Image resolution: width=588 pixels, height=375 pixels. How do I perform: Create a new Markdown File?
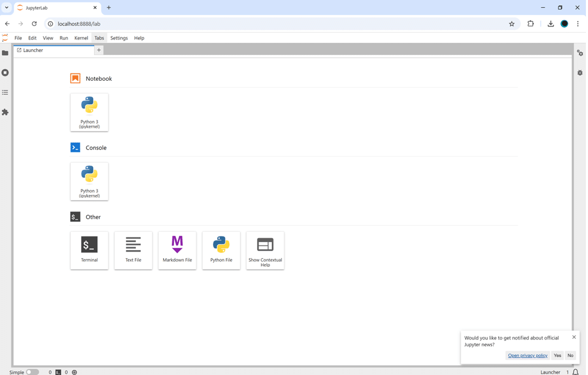(177, 250)
